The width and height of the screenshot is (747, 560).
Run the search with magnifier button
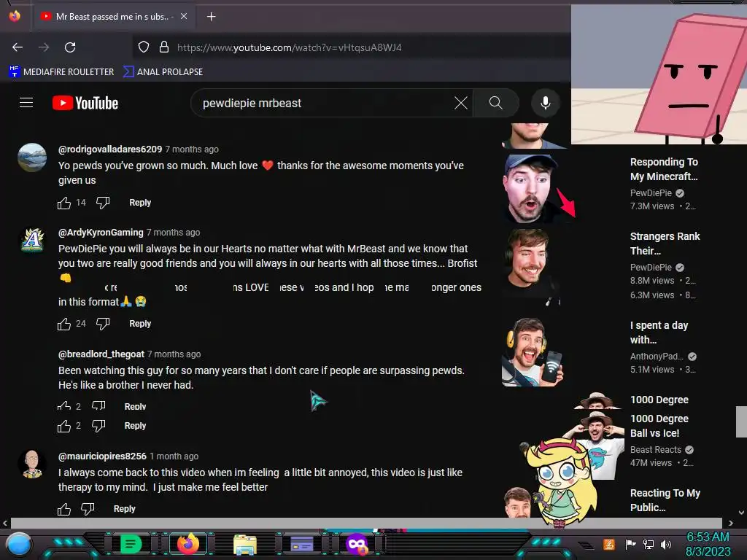(x=496, y=103)
